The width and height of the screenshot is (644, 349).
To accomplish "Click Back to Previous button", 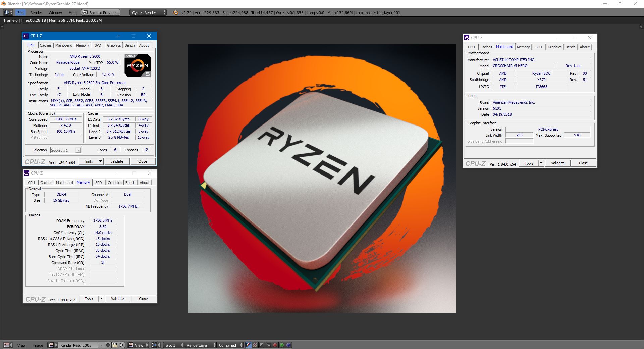I will tap(101, 12).
